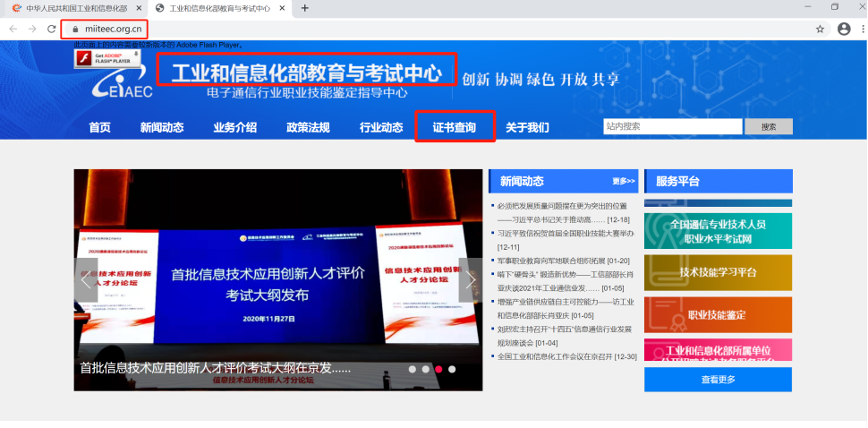The width and height of the screenshot is (868, 428).
Task: Open the 职业技能鉴定 tile
Action: (x=718, y=315)
